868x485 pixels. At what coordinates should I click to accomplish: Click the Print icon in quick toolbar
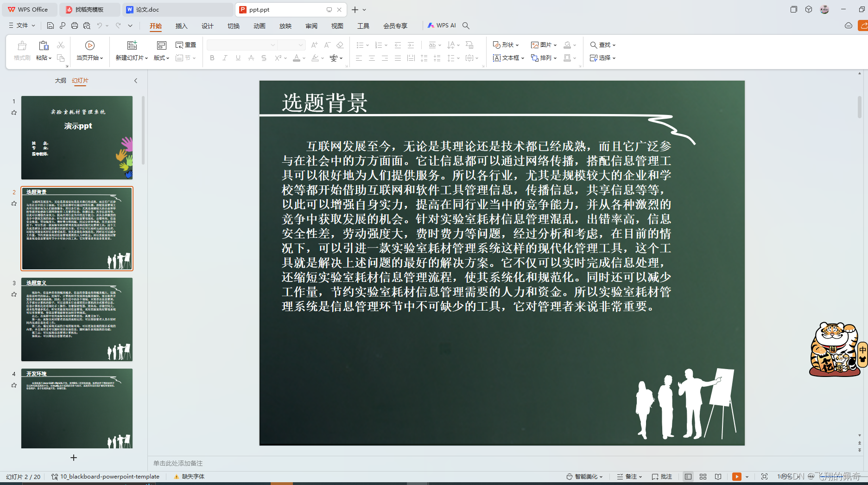75,26
